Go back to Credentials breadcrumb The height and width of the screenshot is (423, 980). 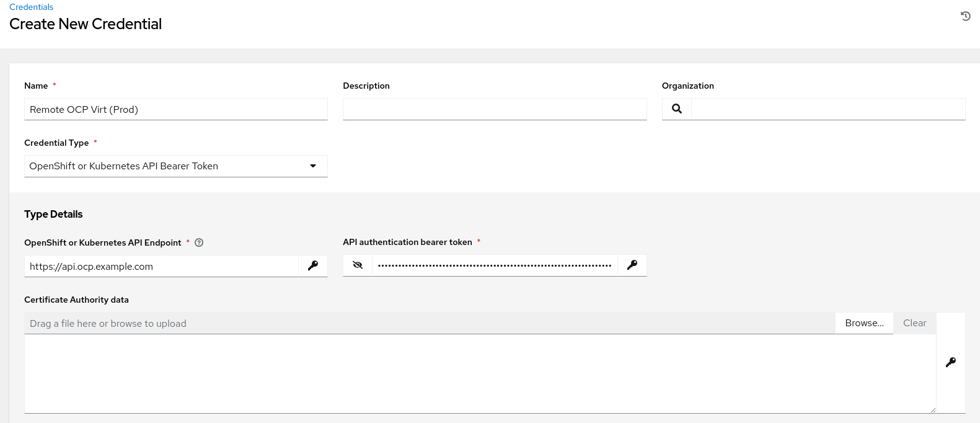[x=31, y=7]
